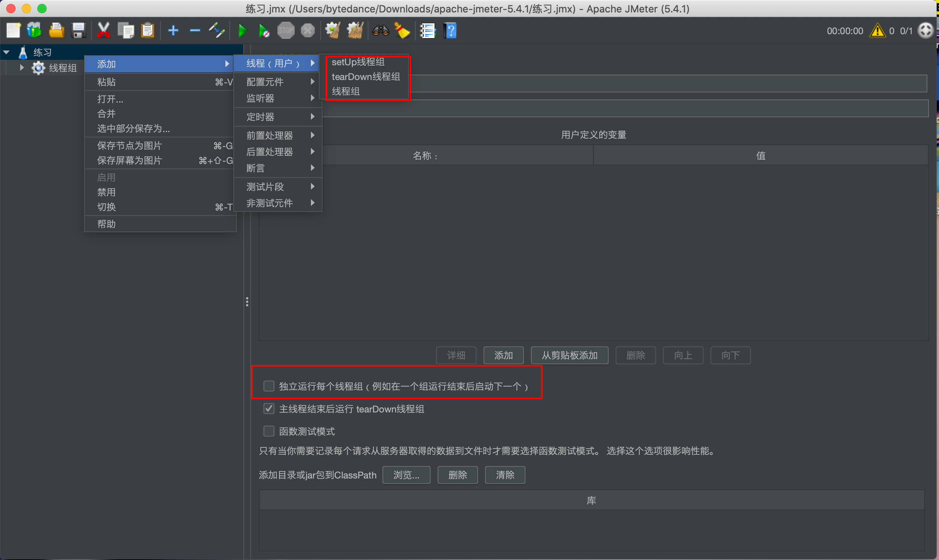Screen dimensions: 939x560
Task: Select the Cut scissors icon in toolbar
Action: coord(103,30)
